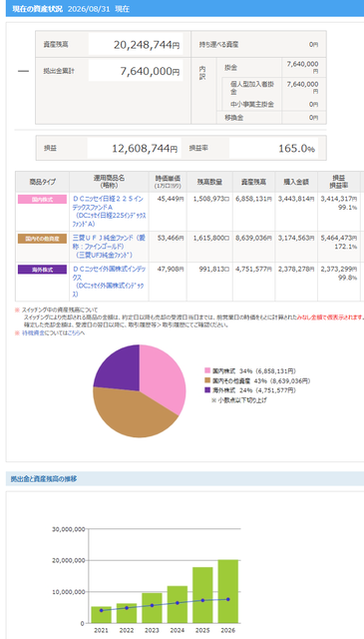Click the 現在の資産状況 header title

click(x=38, y=9)
